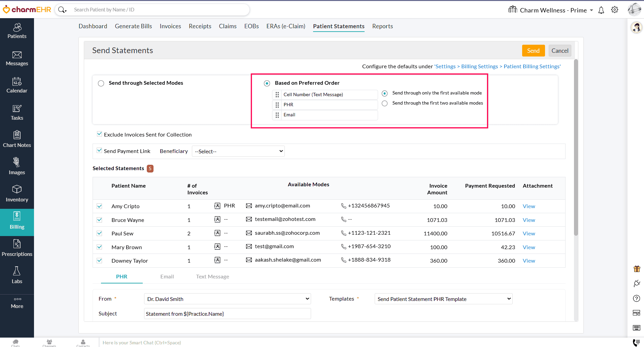
Task: Select Send through Selected Modes option
Action: pyautogui.click(x=101, y=83)
